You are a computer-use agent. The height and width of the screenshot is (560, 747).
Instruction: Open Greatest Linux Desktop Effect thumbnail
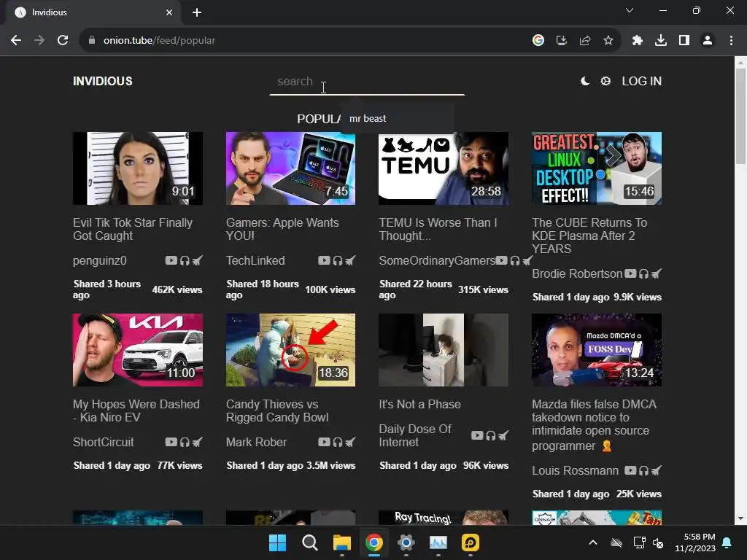click(597, 168)
